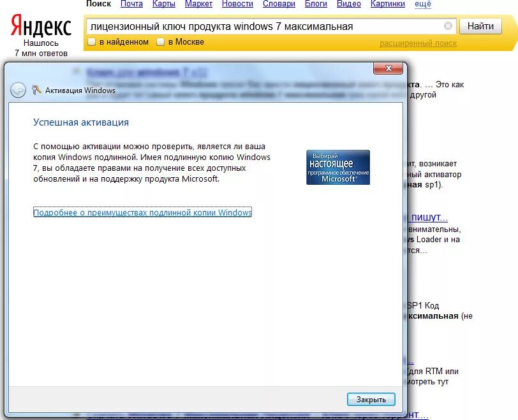The image size is (518, 420).
Task: Click the genuine Microsoft software badge
Action: click(338, 167)
